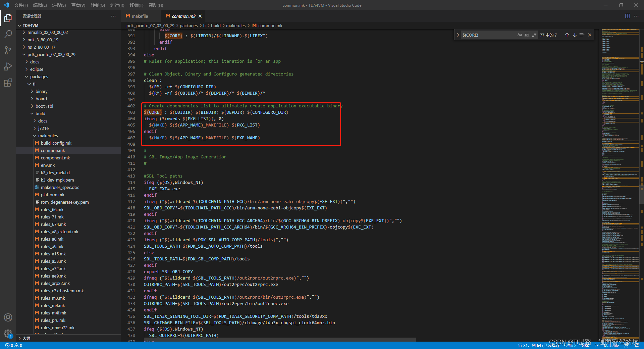Open Explorer panel more actions ellipsis
The width and height of the screenshot is (644, 349).
point(113,16)
